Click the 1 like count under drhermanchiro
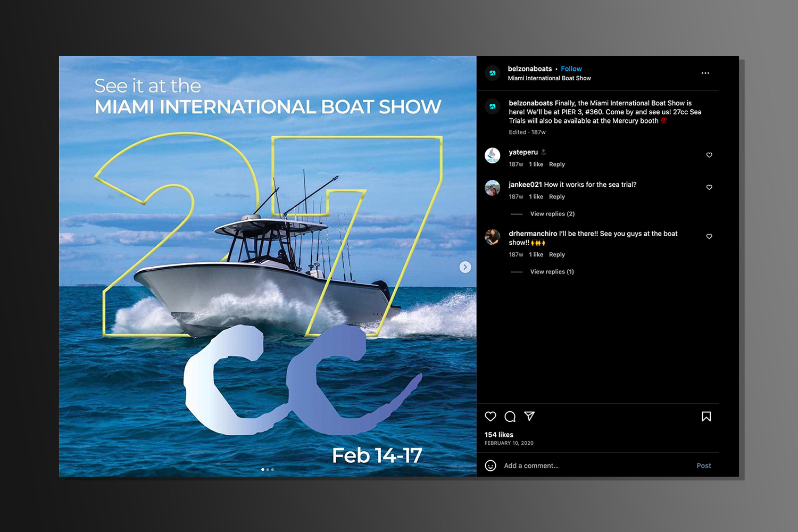The width and height of the screenshot is (798, 532). (x=536, y=255)
